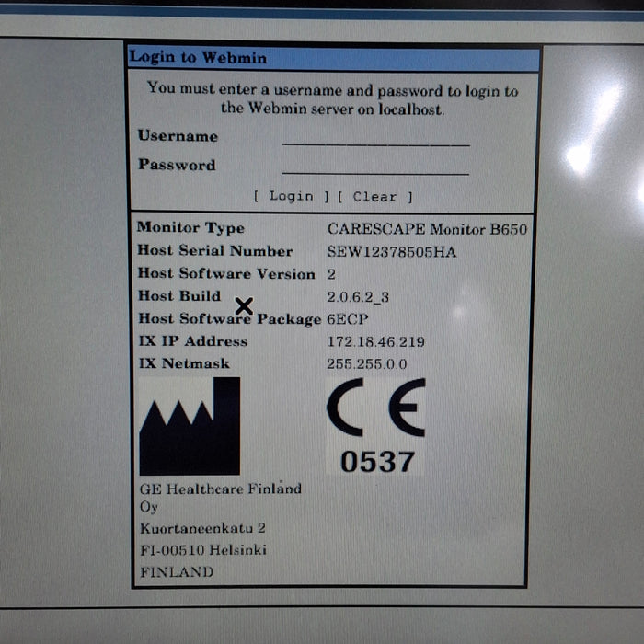Image resolution: width=644 pixels, height=644 pixels.
Task: Select netmask value '255.255.0.0'
Action: click(367, 364)
